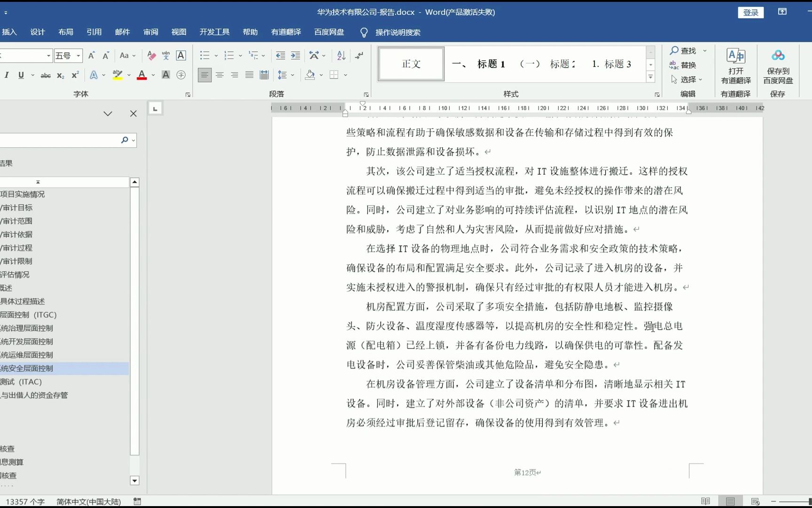Click 替换 (Replace) button

(683, 65)
